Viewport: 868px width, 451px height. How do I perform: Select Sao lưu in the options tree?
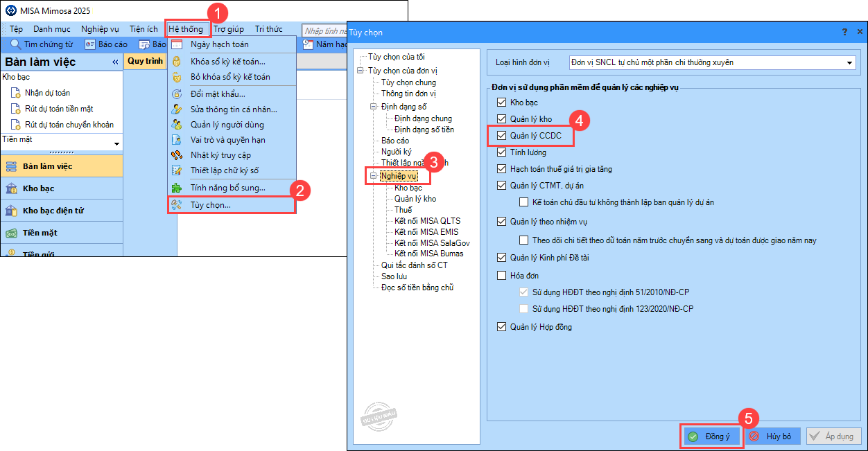(x=394, y=276)
